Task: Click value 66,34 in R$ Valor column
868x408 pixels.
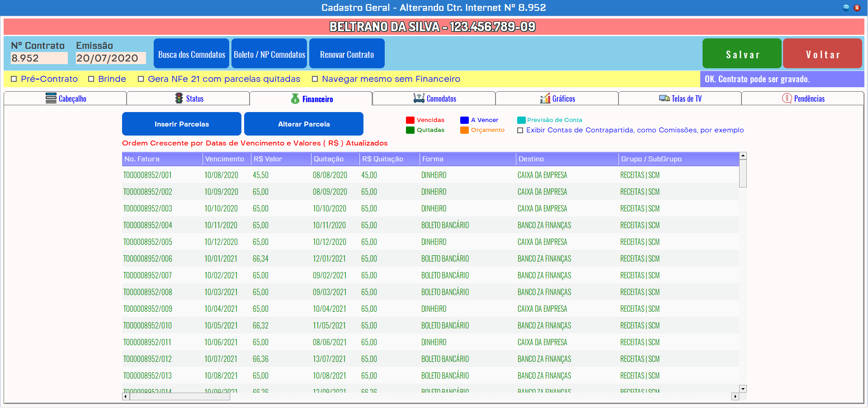Action: coord(260,258)
